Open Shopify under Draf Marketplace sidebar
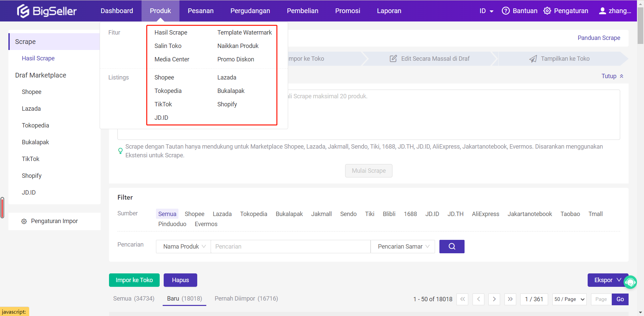This screenshot has height=316, width=644. [32, 176]
